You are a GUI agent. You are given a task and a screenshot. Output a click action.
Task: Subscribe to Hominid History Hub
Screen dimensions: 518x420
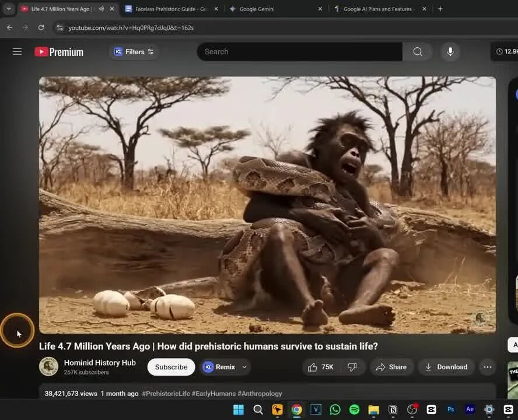click(170, 367)
